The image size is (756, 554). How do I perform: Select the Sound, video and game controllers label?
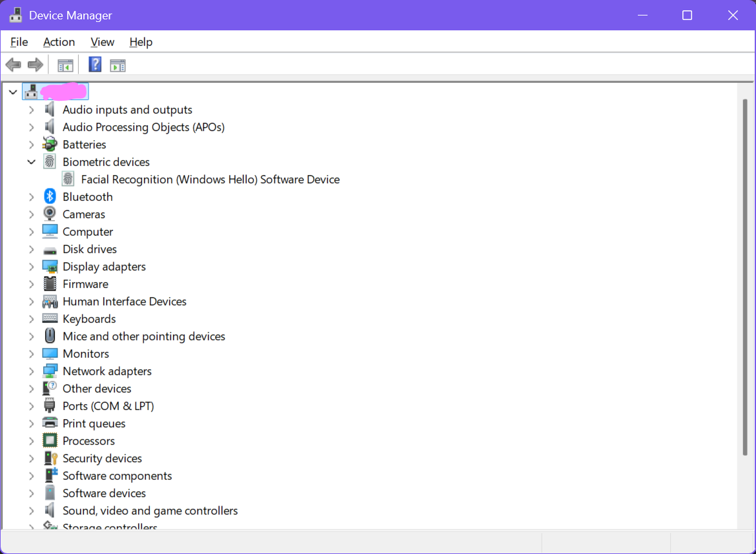point(150,511)
